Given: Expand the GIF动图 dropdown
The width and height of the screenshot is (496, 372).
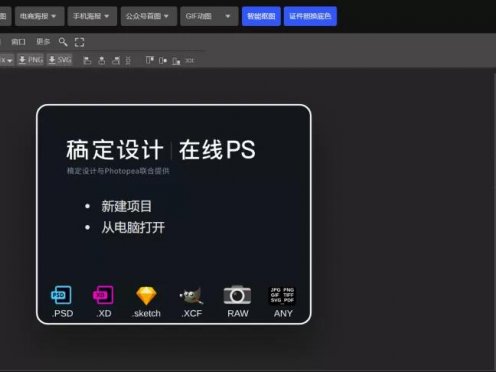Looking at the screenshot, I should pyautogui.click(x=209, y=16).
